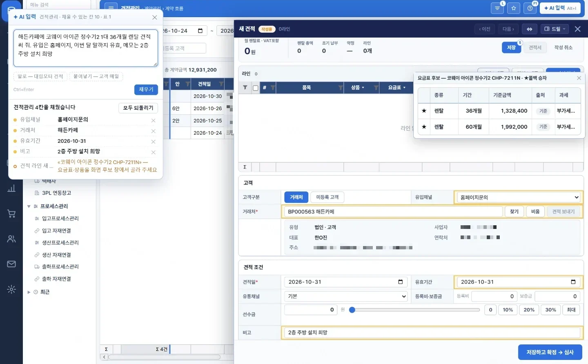Close the 요금표 후보 popup
The image size is (588, 364).
pos(579,78)
